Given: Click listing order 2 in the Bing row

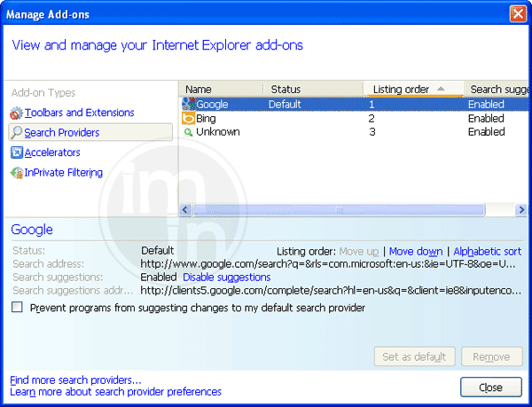Looking at the screenshot, I should coord(372,118).
